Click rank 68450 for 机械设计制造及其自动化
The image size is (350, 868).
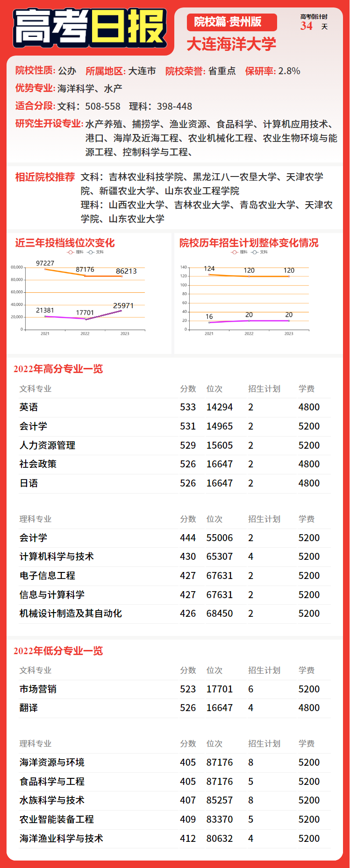point(220,614)
